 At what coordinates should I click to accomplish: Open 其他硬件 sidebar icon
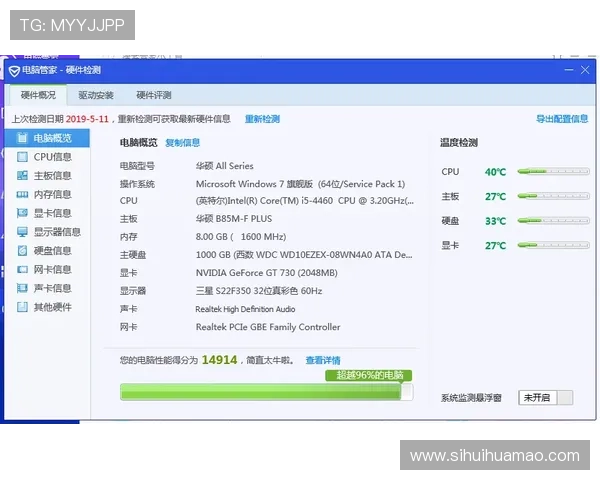(x=22, y=307)
